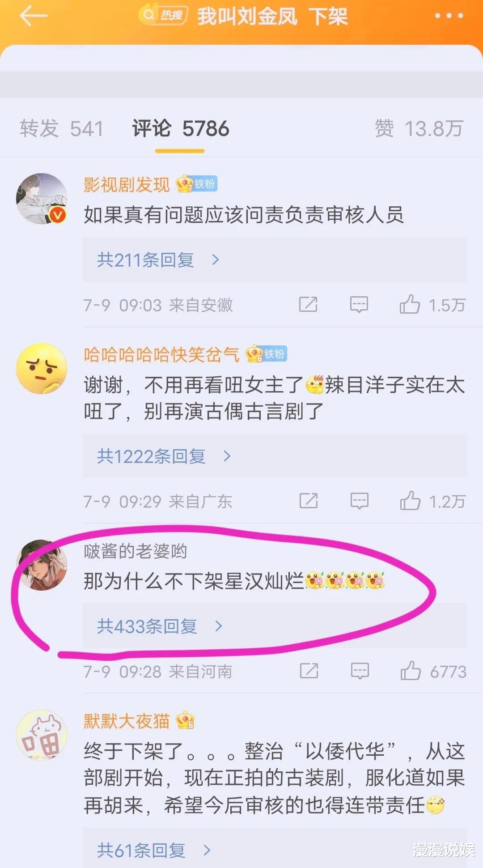Like the 啵酱的老婆哟 comment with 6773 likes
The height and width of the screenshot is (868, 483).
pos(433,671)
